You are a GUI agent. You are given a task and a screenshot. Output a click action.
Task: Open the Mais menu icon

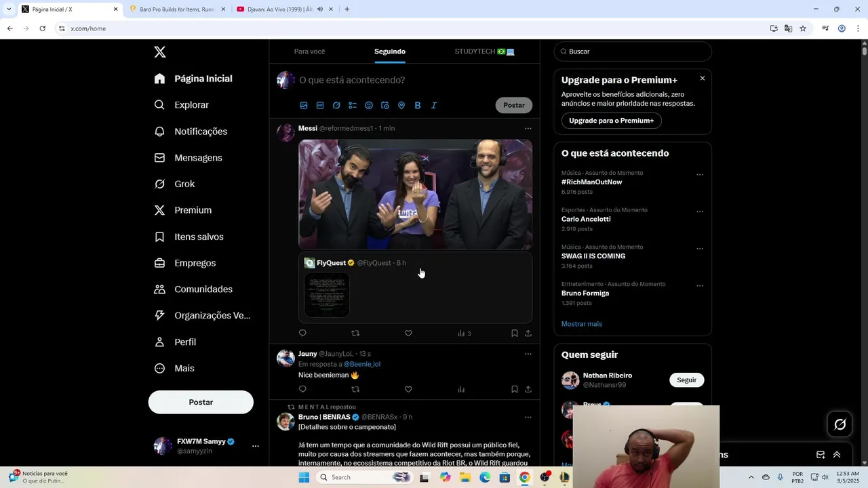click(159, 369)
